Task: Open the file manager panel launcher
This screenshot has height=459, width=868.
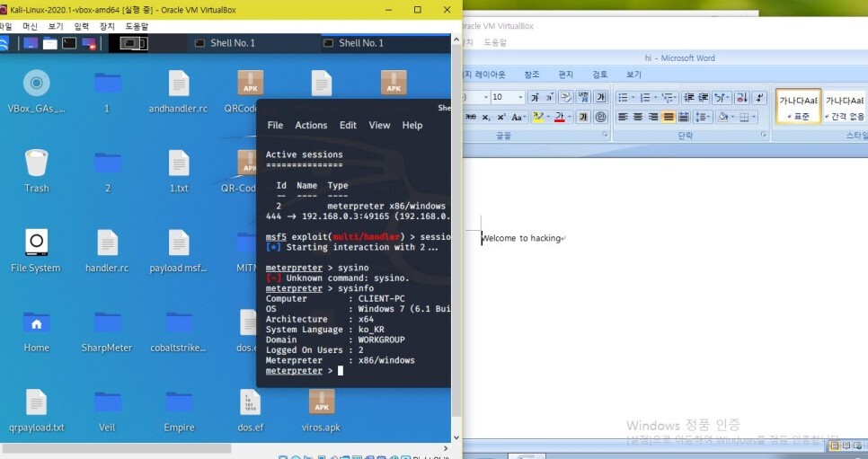Action: (x=50, y=43)
